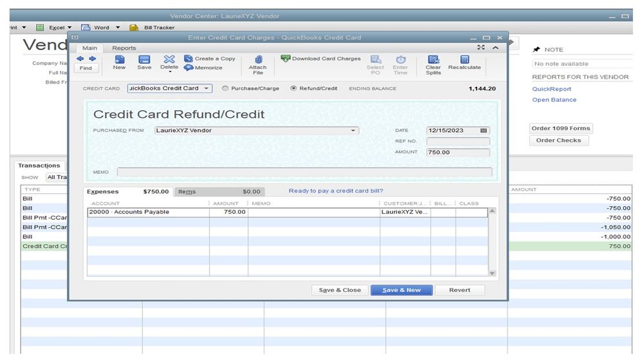Image resolution: width=644 pixels, height=362 pixels.
Task: Click the Word icon in Vendor Center toolbar
Action: click(86, 28)
